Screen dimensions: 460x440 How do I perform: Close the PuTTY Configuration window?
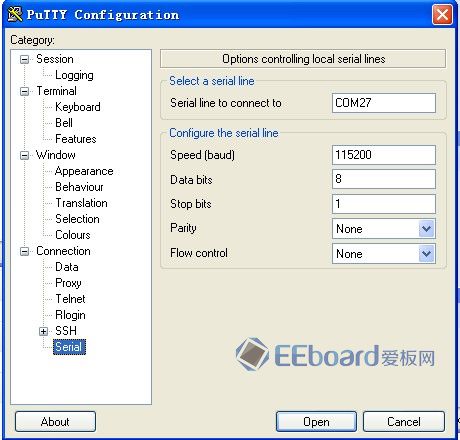pyautogui.click(x=442, y=15)
